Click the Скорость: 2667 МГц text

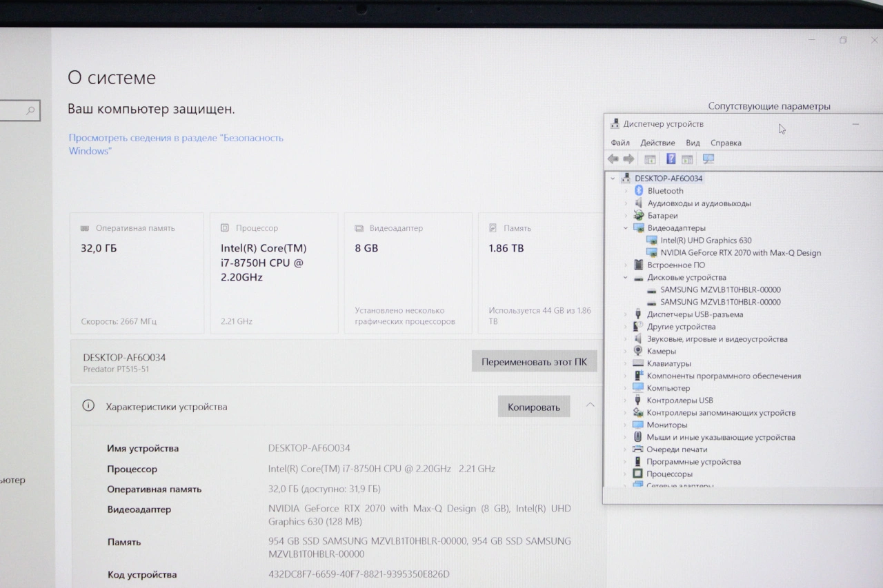pos(119,321)
